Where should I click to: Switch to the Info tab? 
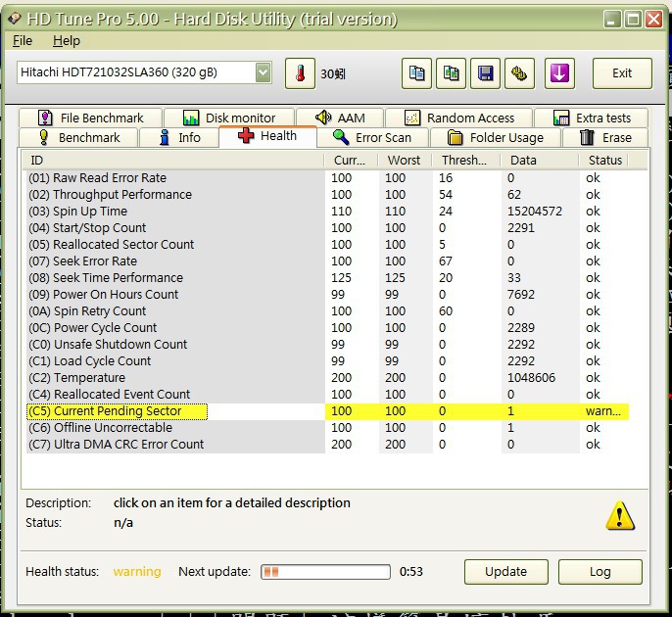pyautogui.click(x=179, y=137)
